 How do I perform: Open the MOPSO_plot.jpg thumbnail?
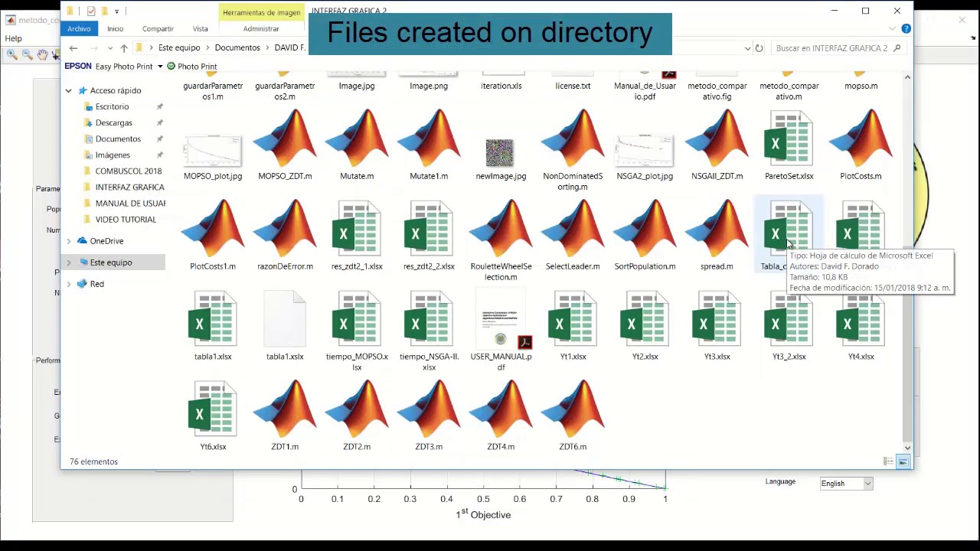[x=213, y=152]
